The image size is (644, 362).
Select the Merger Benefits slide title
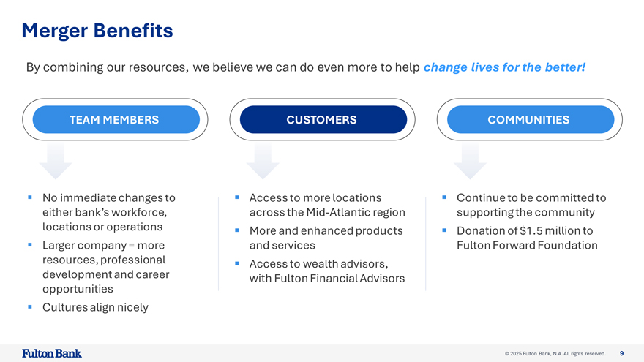click(97, 31)
